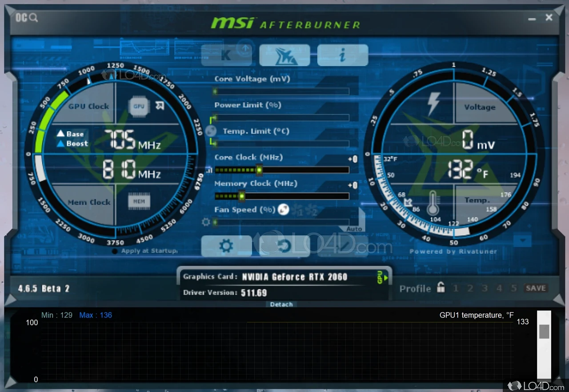569x392 pixels.
Task: Click the Temp. gauge label
Action: click(477, 200)
